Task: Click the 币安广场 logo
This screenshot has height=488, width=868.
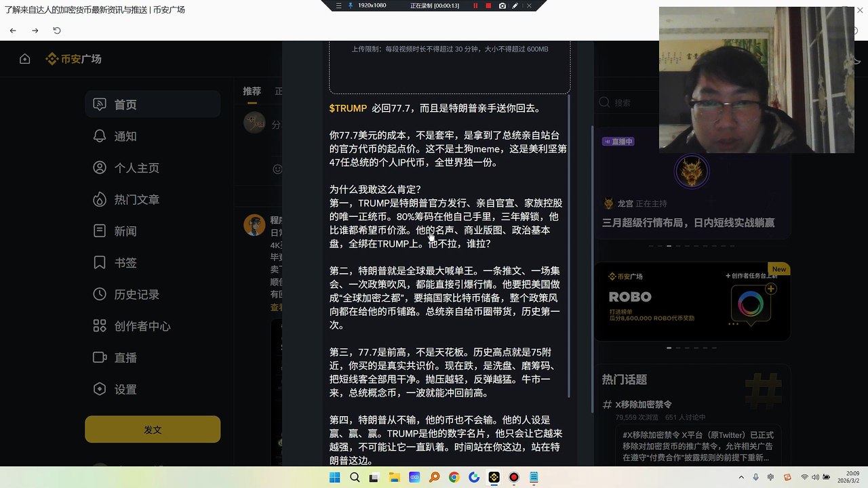Action: (73, 59)
